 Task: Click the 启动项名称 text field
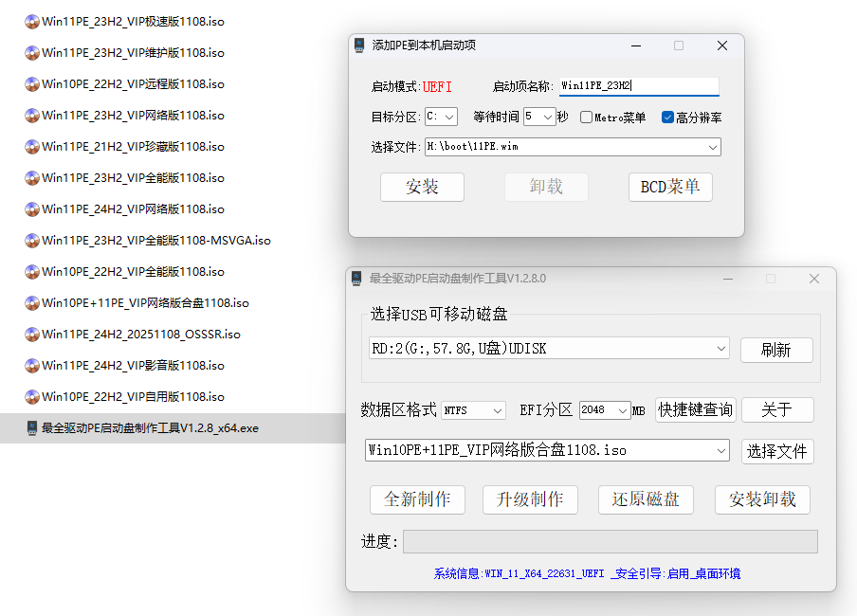point(639,86)
